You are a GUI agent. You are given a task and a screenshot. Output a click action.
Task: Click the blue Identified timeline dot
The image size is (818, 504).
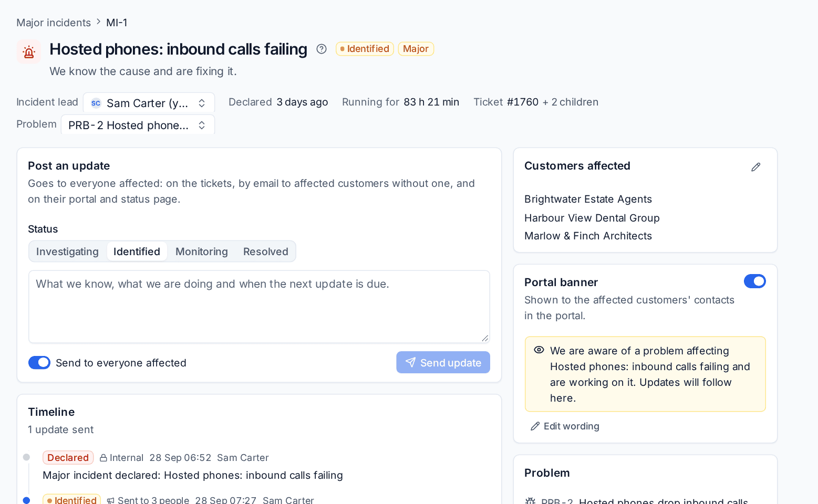coord(26,500)
